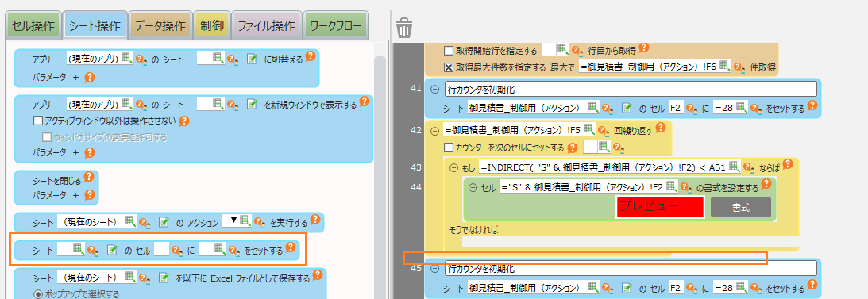Open help icon beside Excel ファイルとして保存する
Image resolution: width=868 pixels, height=299 pixels.
point(317,274)
